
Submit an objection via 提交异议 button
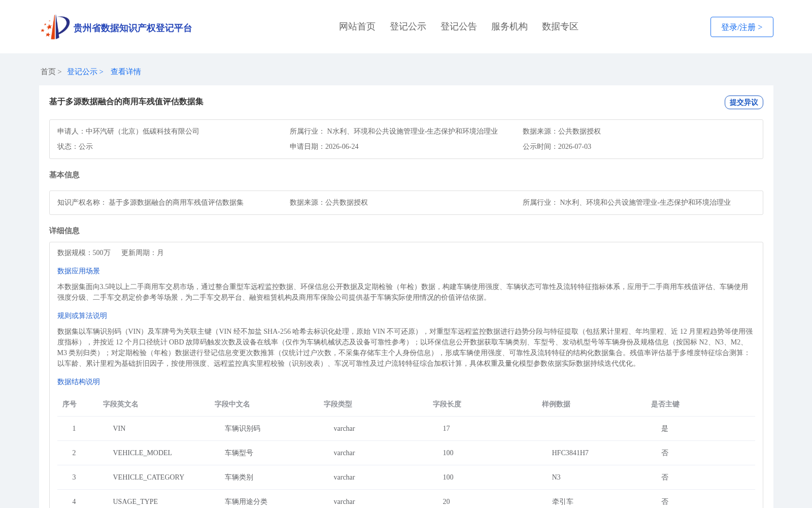click(x=744, y=102)
